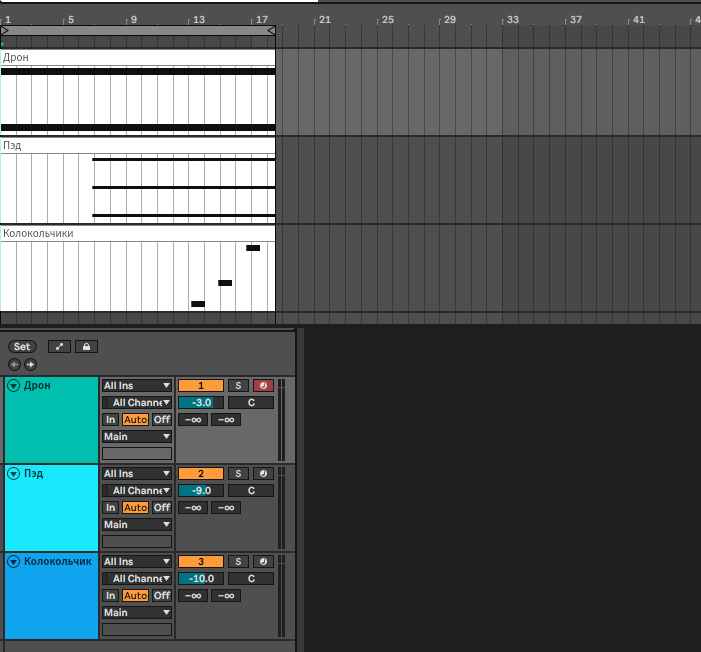Screen dimensions: 701x652
Task: Jump to the previous locator arrow
Action: 14,364
